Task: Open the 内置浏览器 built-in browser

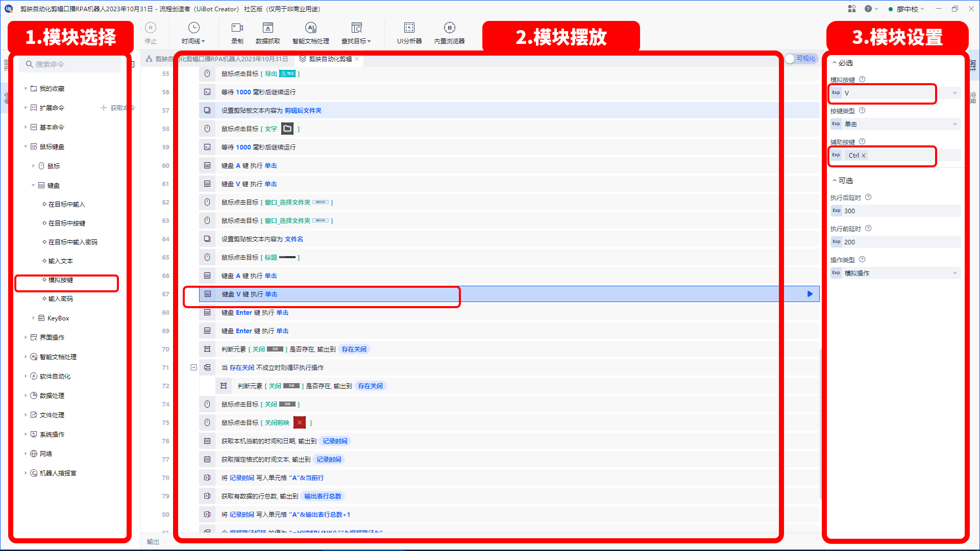Action: tap(449, 33)
